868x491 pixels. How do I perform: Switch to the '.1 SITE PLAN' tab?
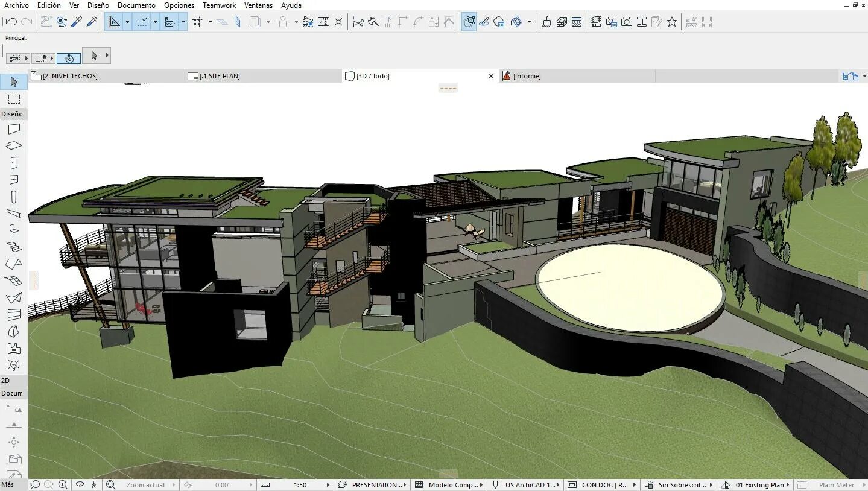point(264,76)
